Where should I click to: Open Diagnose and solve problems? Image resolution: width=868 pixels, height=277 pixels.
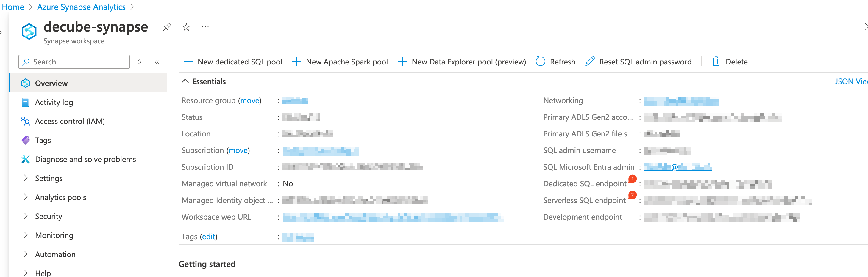pos(85,159)
